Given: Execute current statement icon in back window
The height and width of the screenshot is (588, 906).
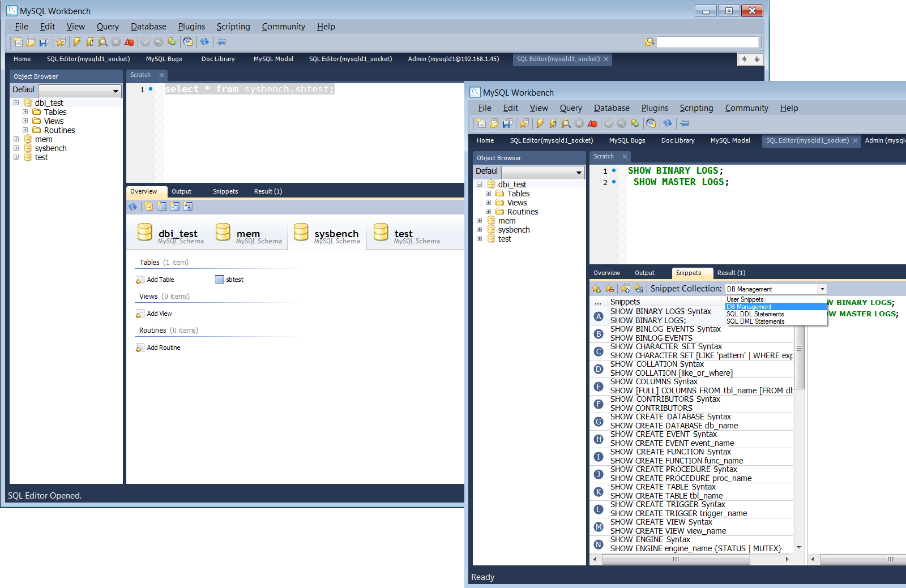Looking at the screenshot, I should point(90,42).
